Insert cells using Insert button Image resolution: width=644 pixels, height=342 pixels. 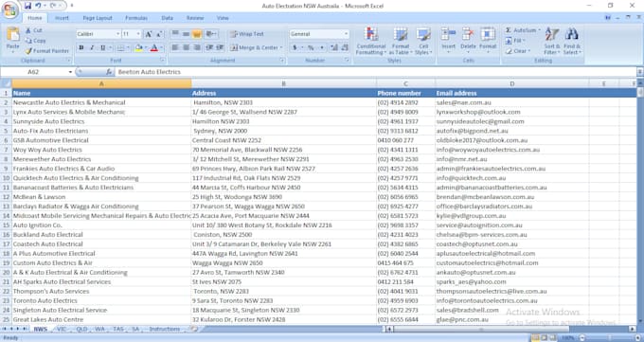point(448,40)
